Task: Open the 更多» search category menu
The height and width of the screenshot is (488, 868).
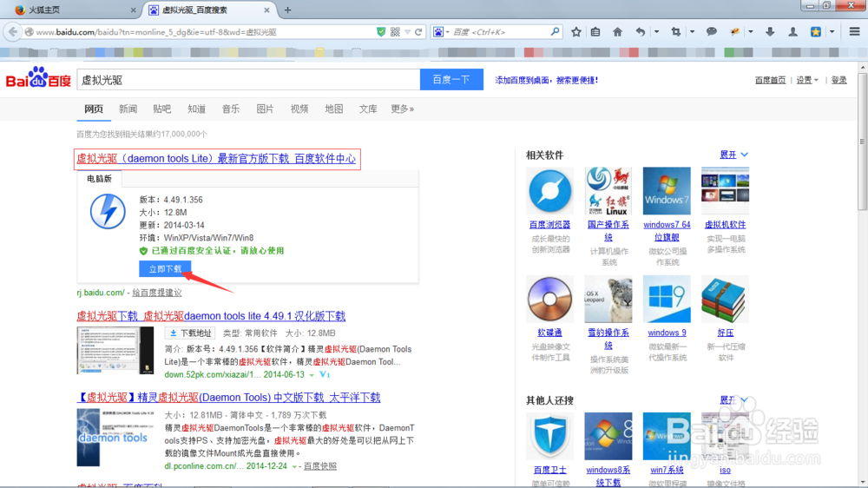Action: 403,109
